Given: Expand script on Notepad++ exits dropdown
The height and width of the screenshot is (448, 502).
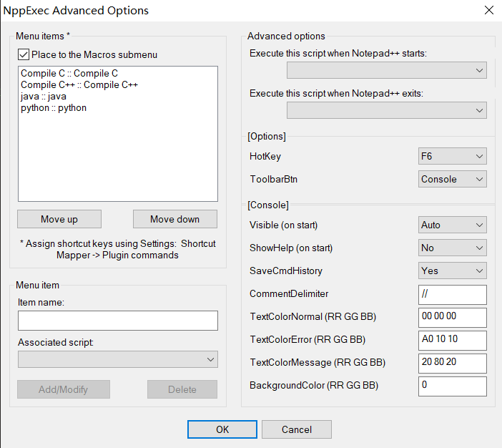Looking at the screenshot, I should [x=386, y=110].
